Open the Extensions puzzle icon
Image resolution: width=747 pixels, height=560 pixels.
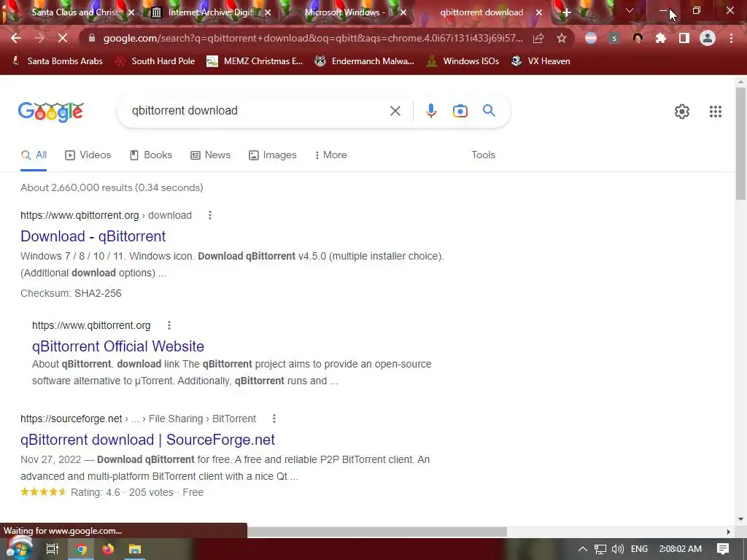click(660, 38)
